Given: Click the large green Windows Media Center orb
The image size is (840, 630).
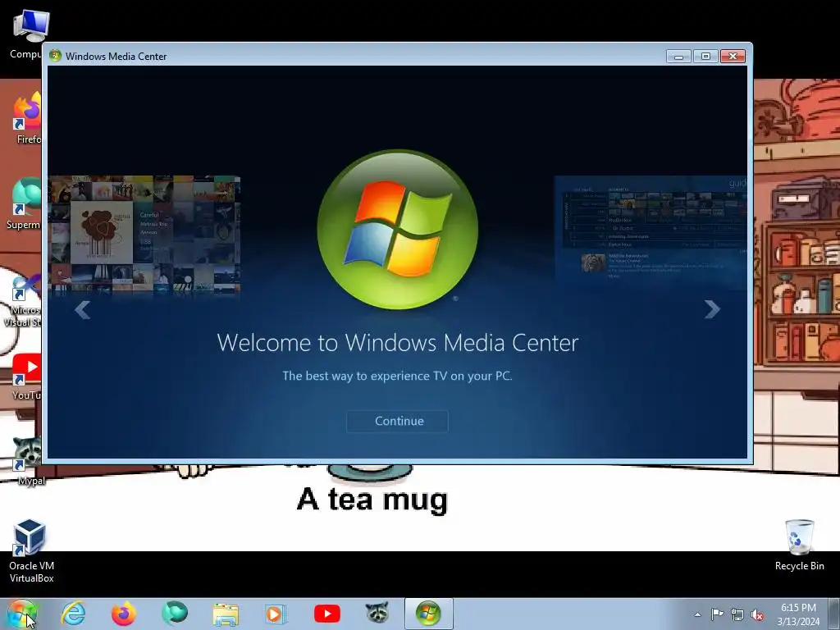Looking at the screenshot, I should 398,230.
